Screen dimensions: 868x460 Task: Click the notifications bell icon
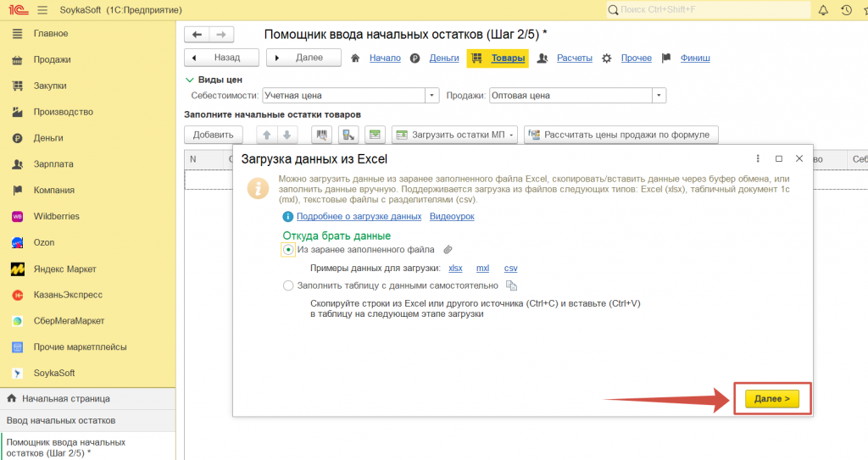[823, 10]
